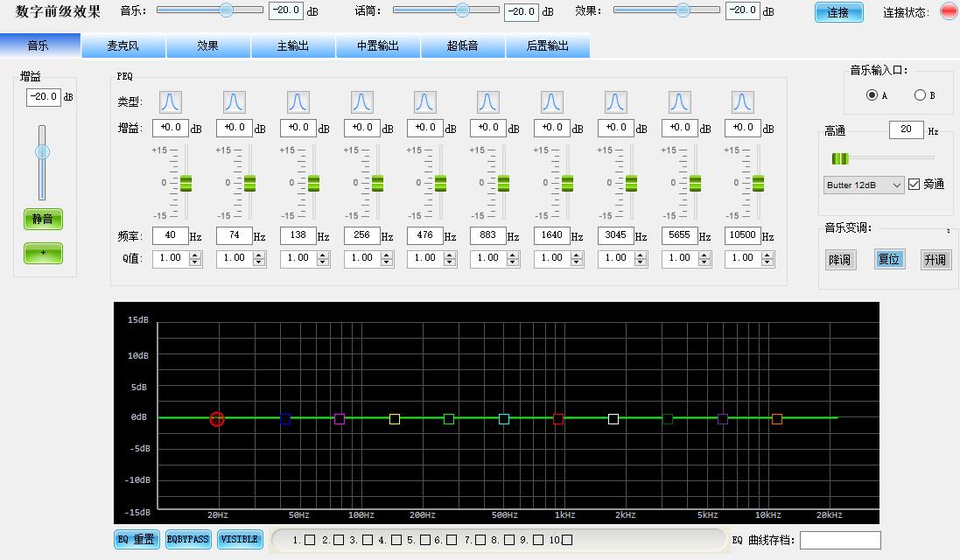Click the filter type icon above the 10500 Hz band
This screenshot has height=560, width=960.
click(742, 102)
